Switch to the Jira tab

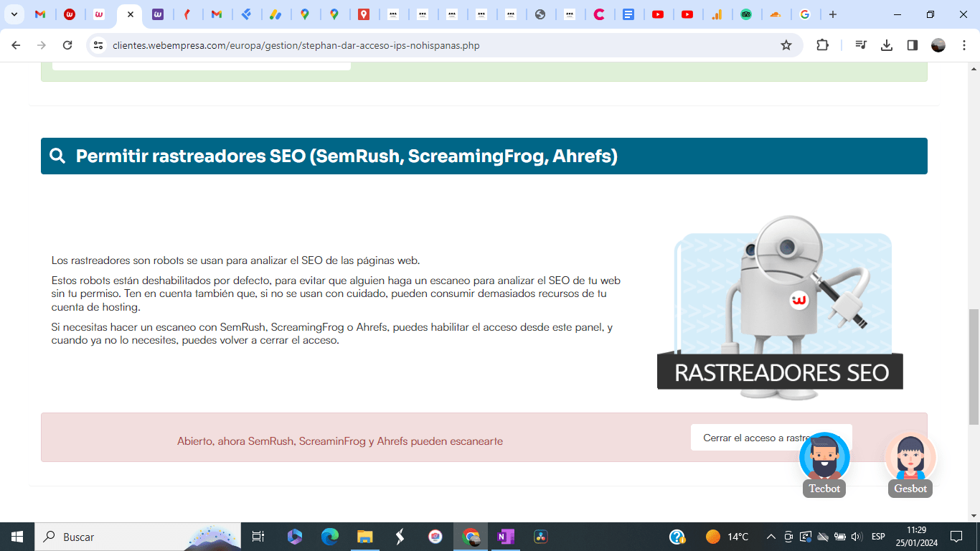(246, 14)
